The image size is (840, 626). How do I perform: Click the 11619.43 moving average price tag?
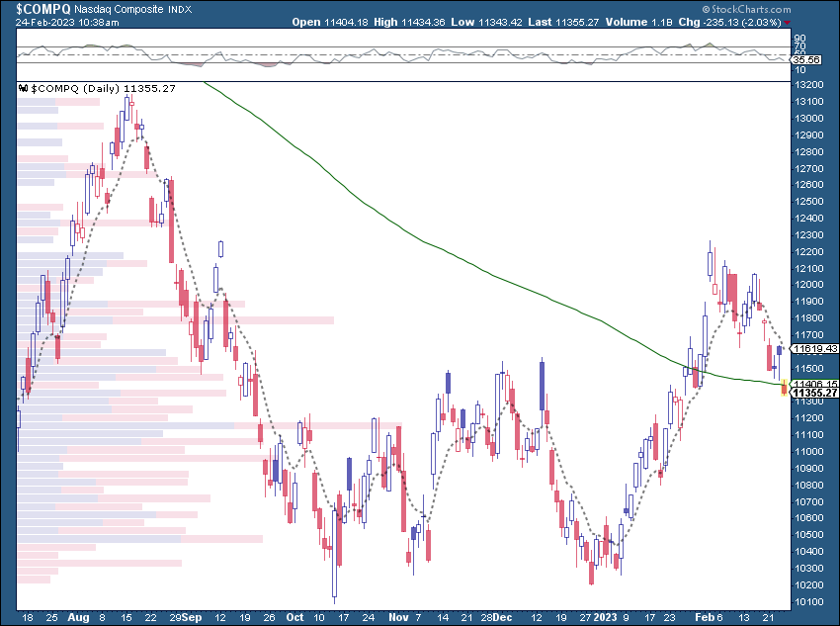[815, 349]
